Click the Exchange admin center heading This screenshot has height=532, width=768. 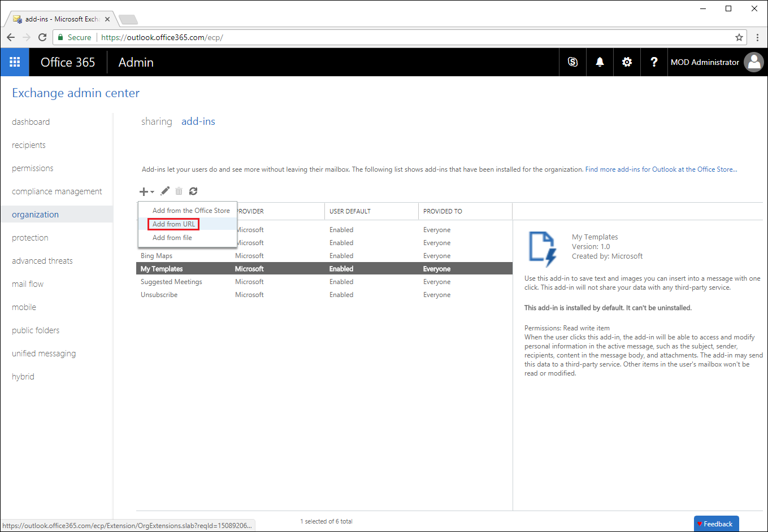[76, 93]
